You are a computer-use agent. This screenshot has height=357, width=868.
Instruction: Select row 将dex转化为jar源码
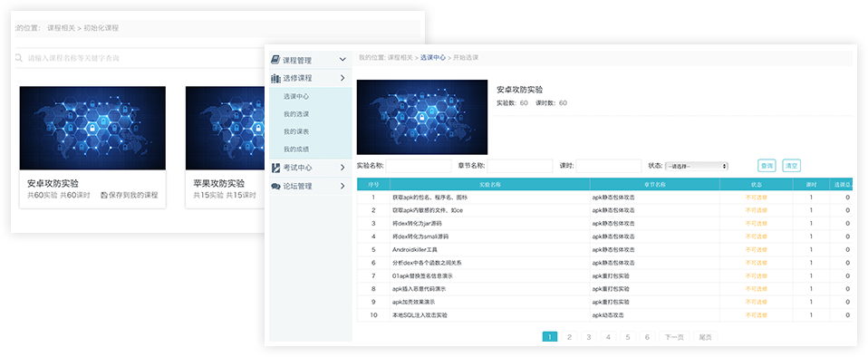pyautogui.click(x=604, y=223)
